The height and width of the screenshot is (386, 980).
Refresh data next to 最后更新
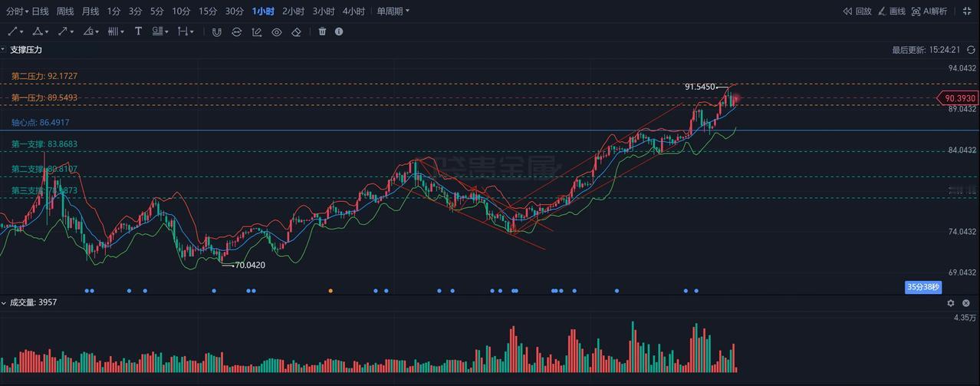click(971, 49)
